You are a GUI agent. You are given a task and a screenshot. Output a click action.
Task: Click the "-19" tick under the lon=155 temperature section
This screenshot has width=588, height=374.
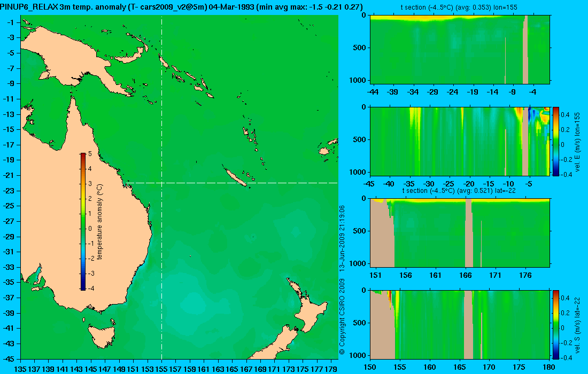(473, 92)
